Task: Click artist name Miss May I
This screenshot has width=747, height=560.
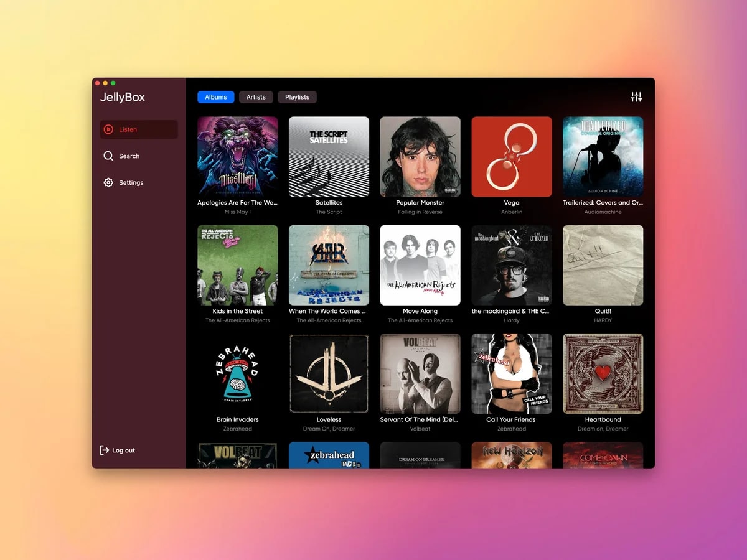Action: click(x=238, y=212)
